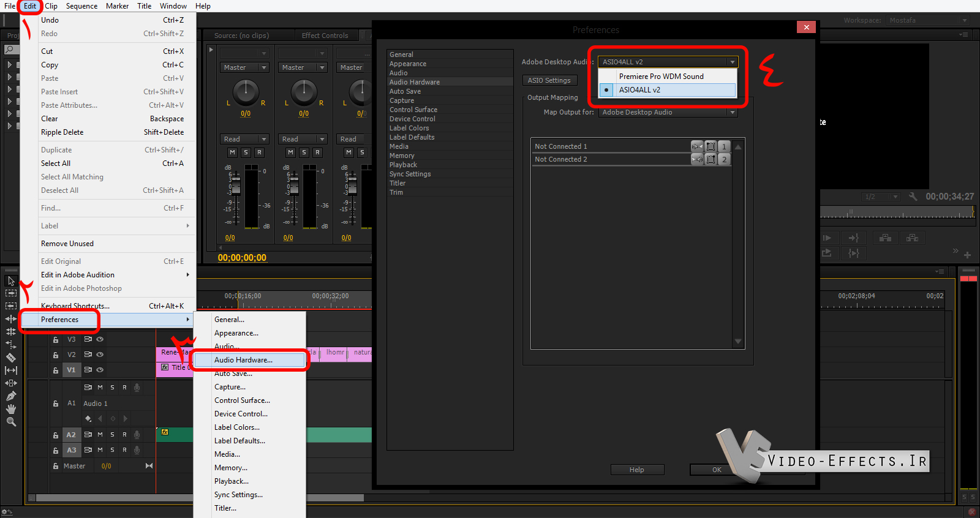The width and height of the screenshot is (980, 518).
Task: Click voice-over microphone on track A2
Action: [137, 435]
